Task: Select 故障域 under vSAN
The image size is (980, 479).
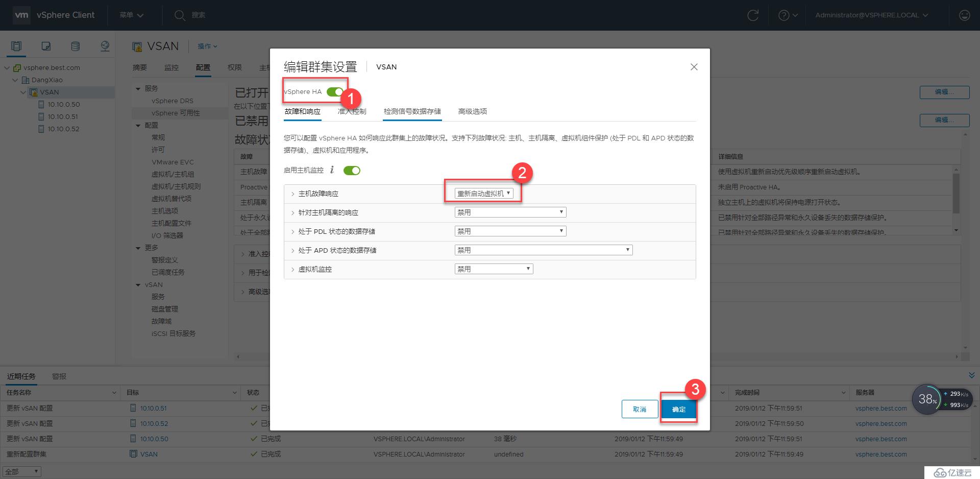Action: click(161, 321)
